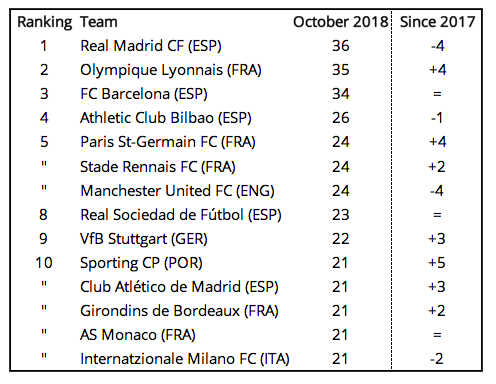Click FC Barcelona (ESP) entry

pyautogui.click(x=144, y=94)
